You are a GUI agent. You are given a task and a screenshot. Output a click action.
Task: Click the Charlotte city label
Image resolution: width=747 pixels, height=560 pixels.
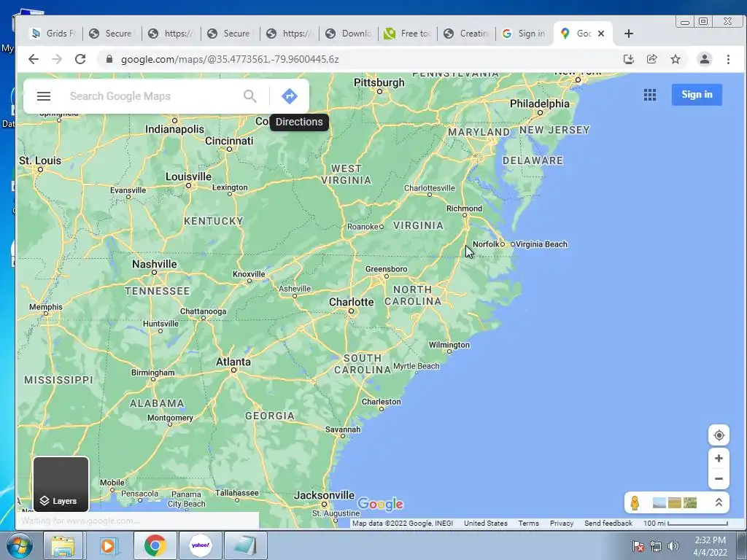[x=351, y=302]
